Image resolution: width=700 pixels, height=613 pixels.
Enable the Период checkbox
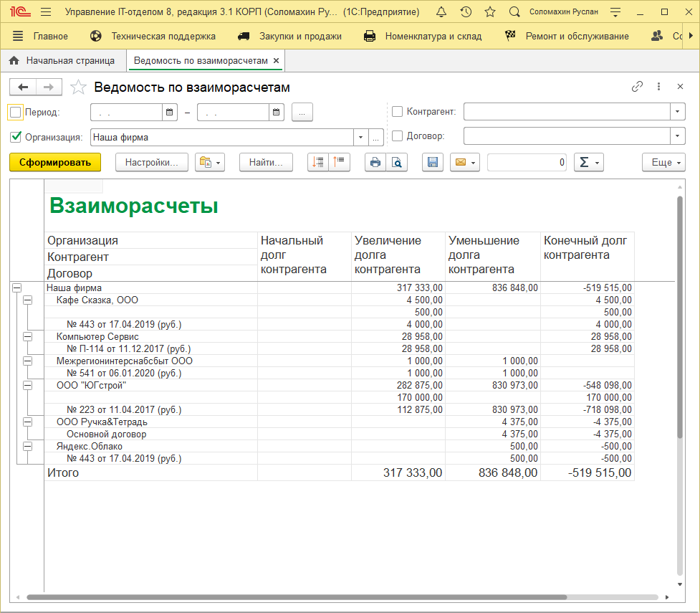[16, 112]
